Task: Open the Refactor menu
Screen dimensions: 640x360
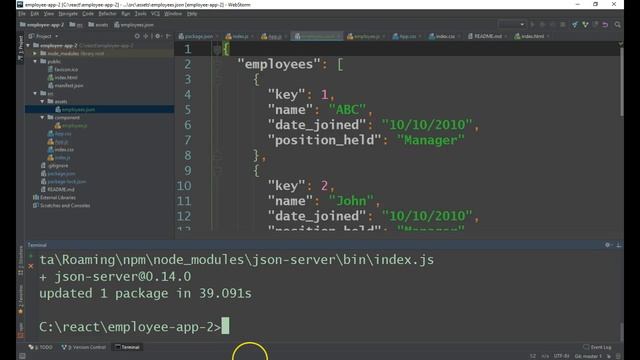Action: (107, 14)
